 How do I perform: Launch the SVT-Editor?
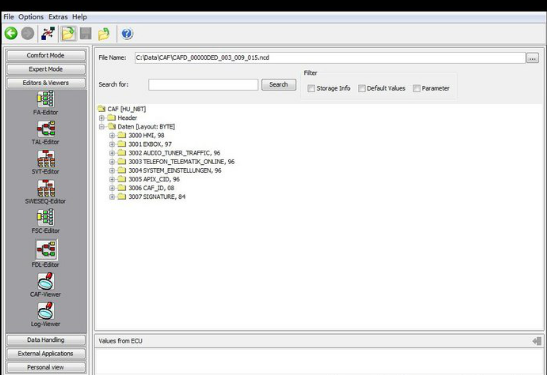pyautogui.click(x=46, y=159)
